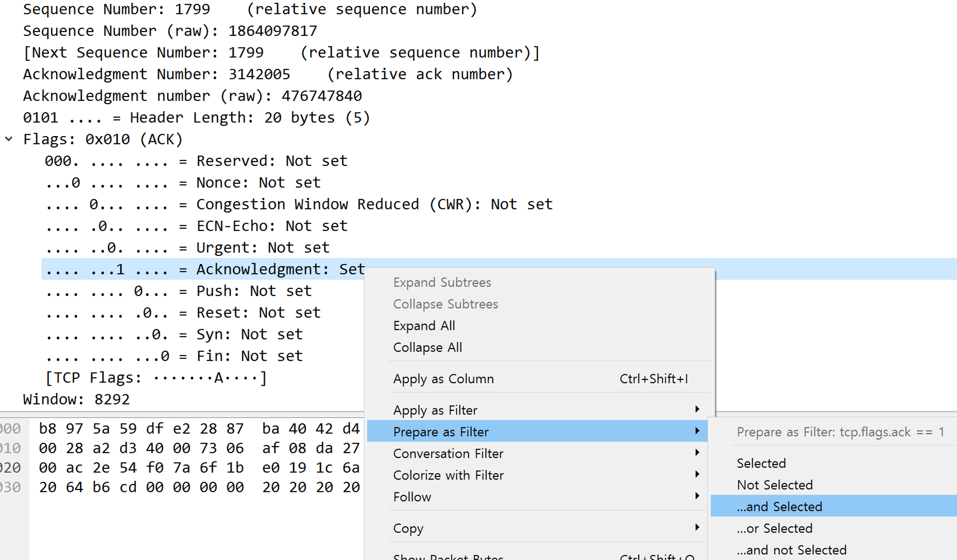Select the Window: 8292 field
This screenshot has height=560, width=957.
coord(76,400)
